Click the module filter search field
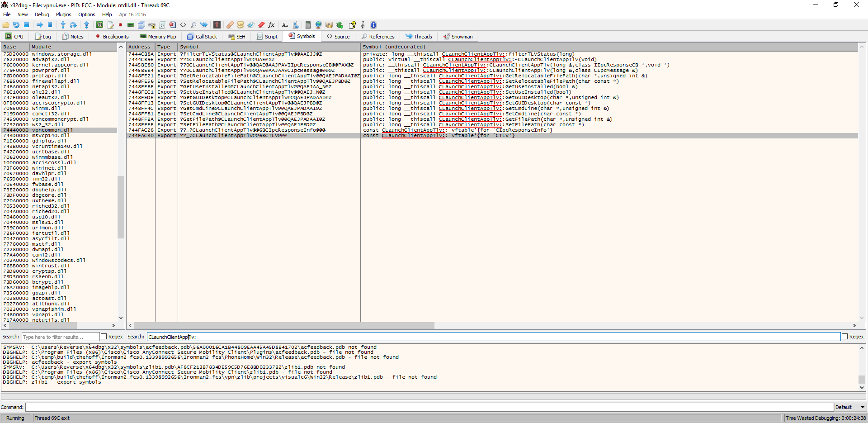The image size is (868, 423). tap(61, 337)
